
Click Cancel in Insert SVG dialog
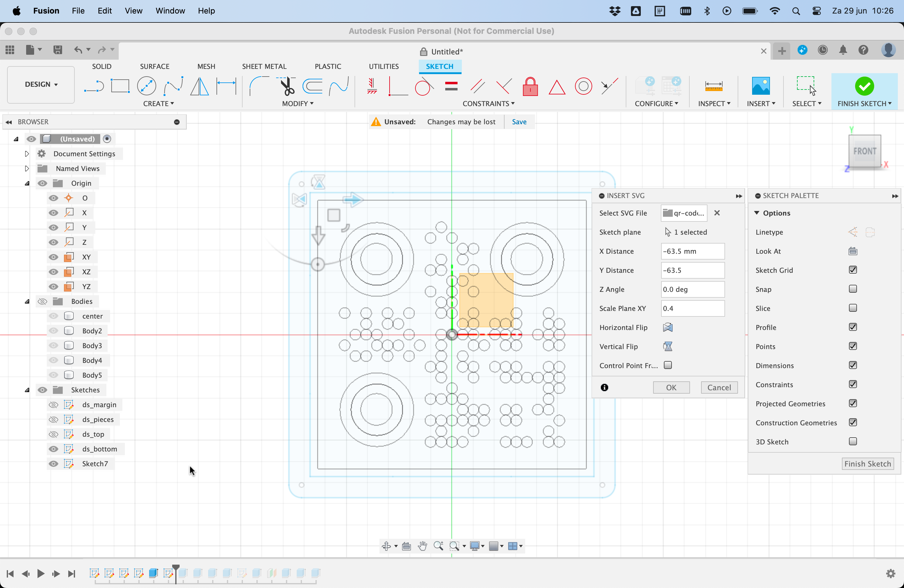pyautogui.click(x=719, y=387)
